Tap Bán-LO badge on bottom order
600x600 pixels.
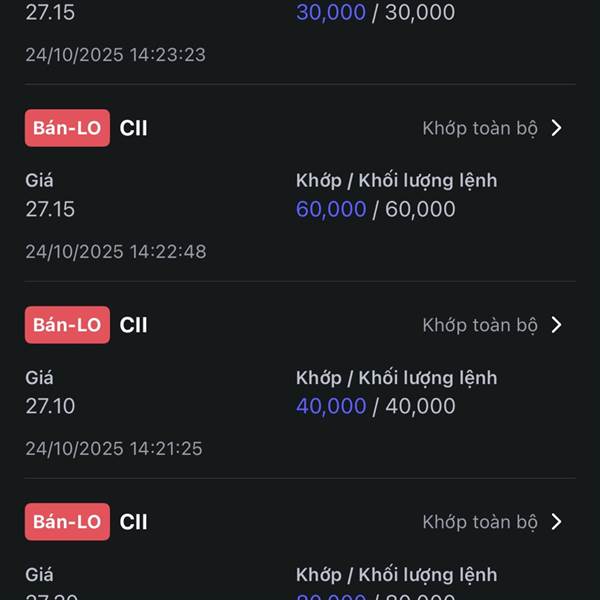pyautogui.click(x=67, y=522)
